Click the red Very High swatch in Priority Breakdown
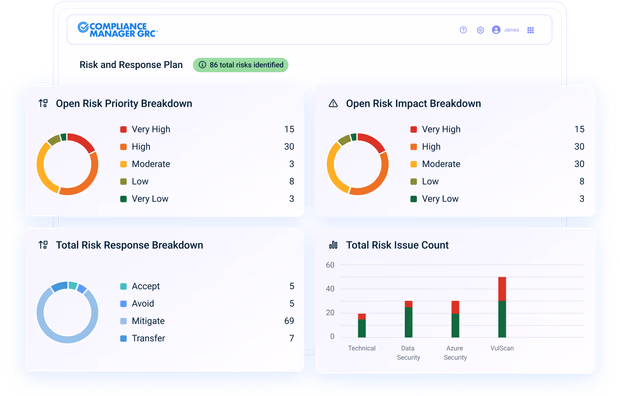Viewport: 620px width, 396px height. 123,129
